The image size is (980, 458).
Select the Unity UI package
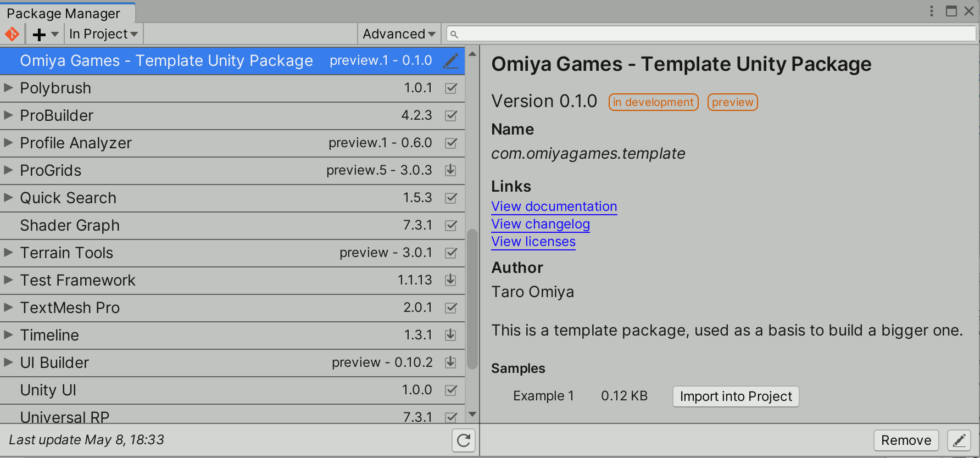tap(232, 390)
